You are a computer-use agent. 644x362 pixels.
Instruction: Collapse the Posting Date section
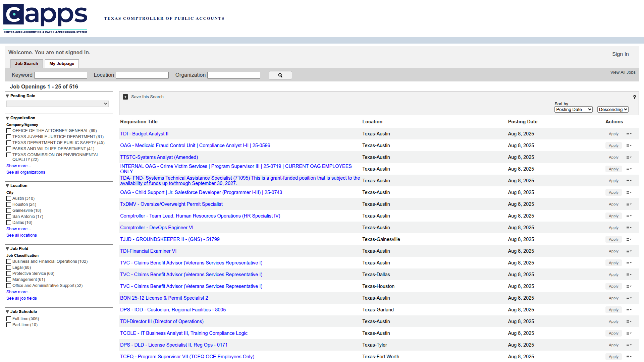(x=7, y=96)
